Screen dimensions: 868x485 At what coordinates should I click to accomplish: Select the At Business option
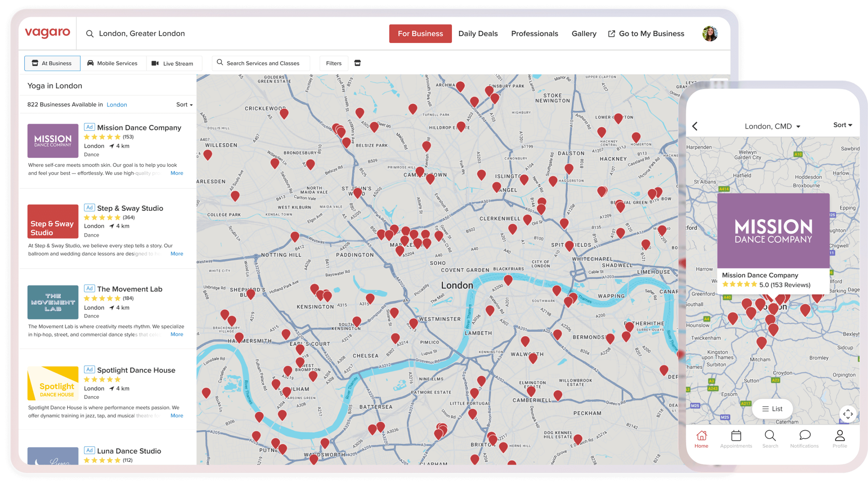[x=52, y=63]
